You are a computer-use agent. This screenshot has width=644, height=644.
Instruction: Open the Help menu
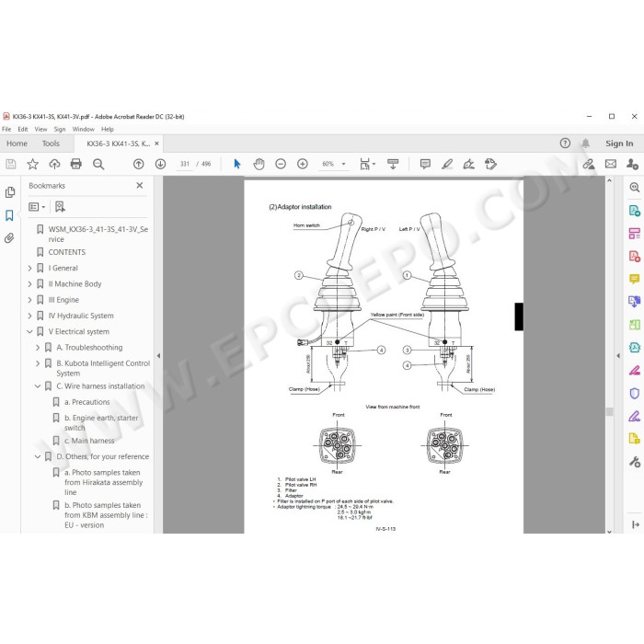point(108,129)
